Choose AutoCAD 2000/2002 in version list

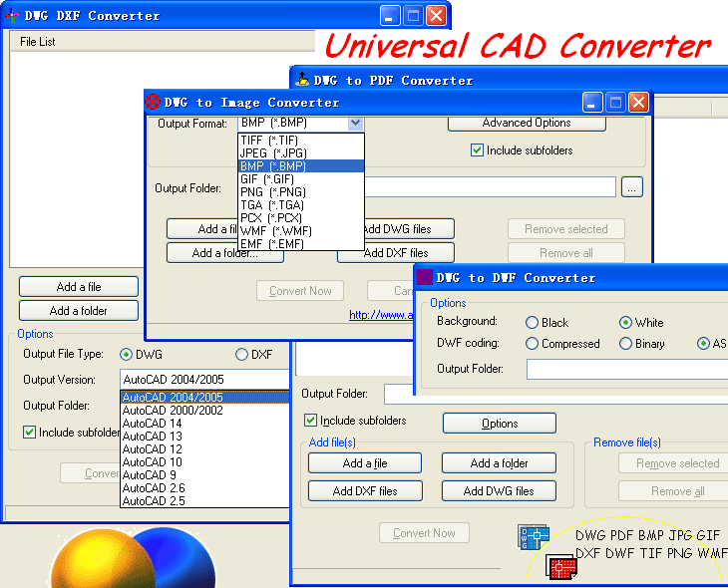[x=204, y=411]
